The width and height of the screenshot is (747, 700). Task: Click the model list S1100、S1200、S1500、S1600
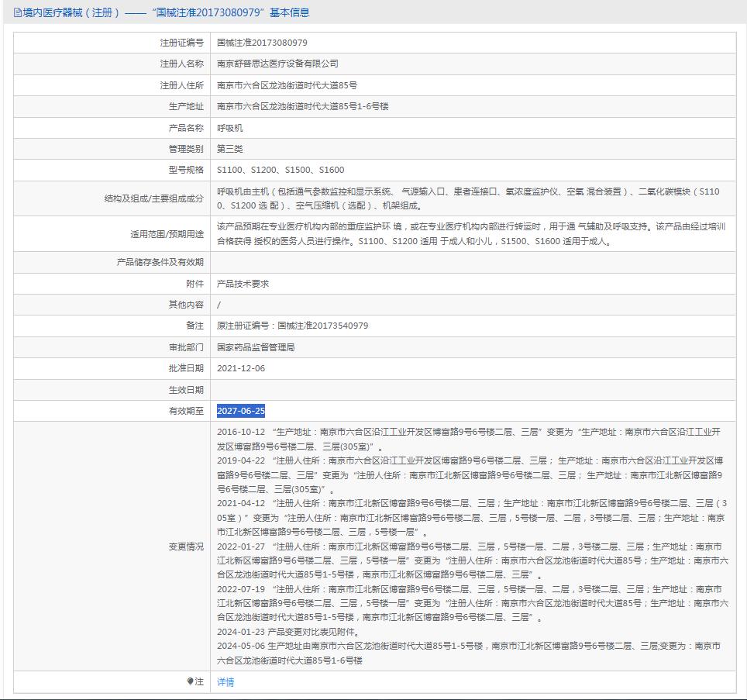click(281, 170)
